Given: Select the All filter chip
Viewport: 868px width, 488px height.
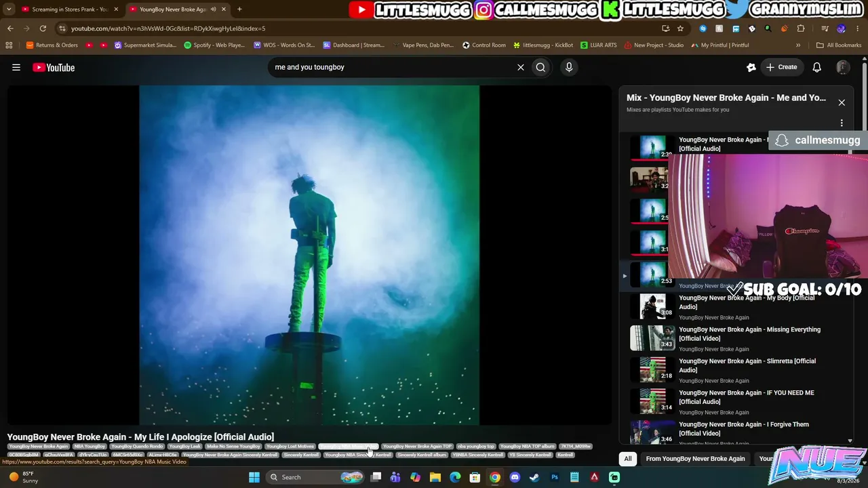Looking at the screenshot, I should pyautogui.click(x=628, y=459).
